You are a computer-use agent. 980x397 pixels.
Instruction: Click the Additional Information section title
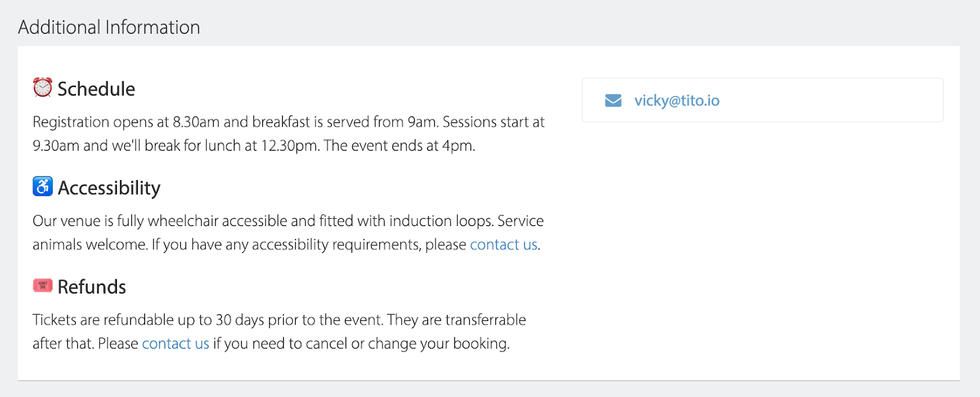(109, 28)
